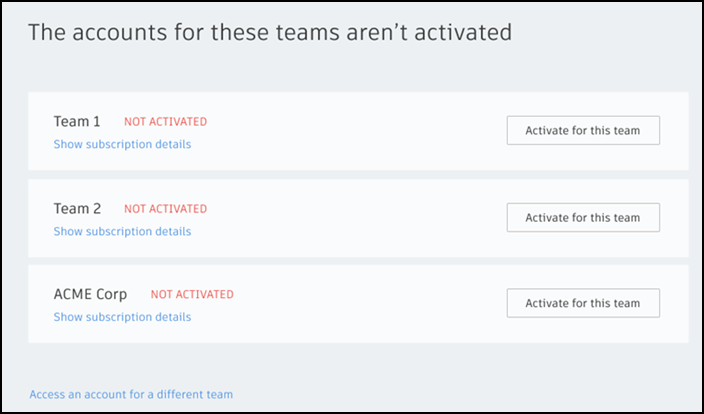Select the Team 2 name label
The width and height of the screenshot is (704, 414).
pos(77,209)
